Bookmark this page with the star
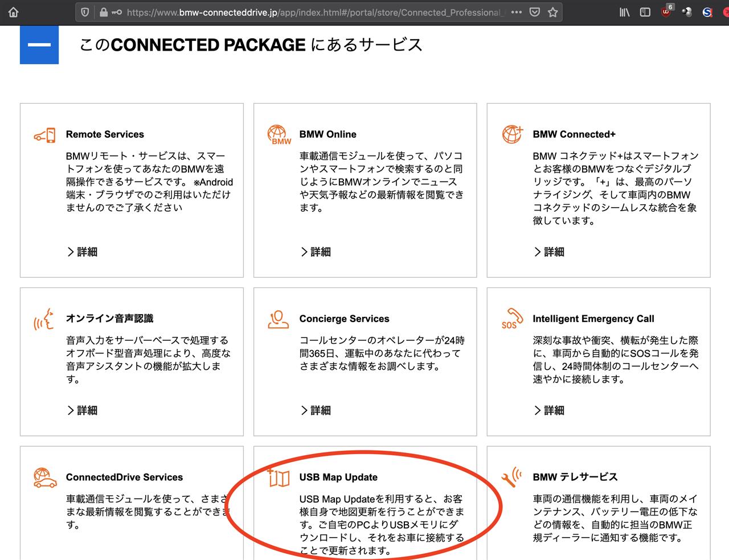 point(552,12)
